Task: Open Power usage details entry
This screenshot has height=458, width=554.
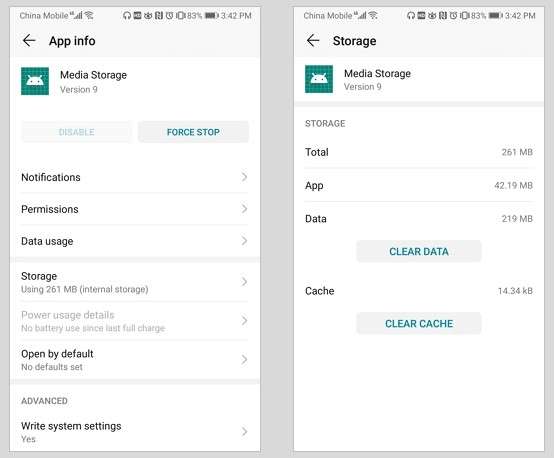Action: [135, 321]
